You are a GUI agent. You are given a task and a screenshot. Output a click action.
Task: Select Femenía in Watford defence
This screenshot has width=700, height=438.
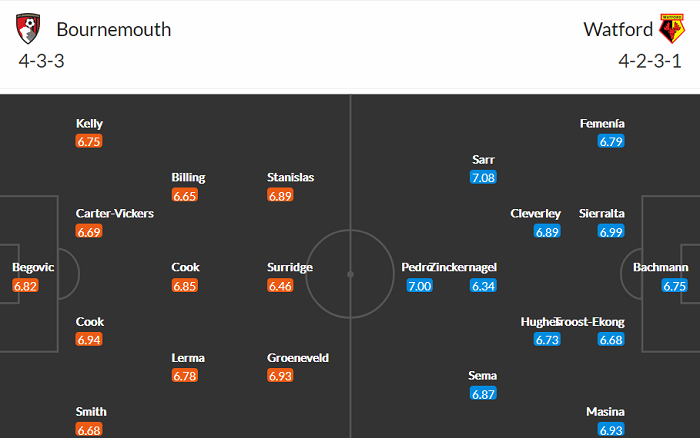click(602, 124)
